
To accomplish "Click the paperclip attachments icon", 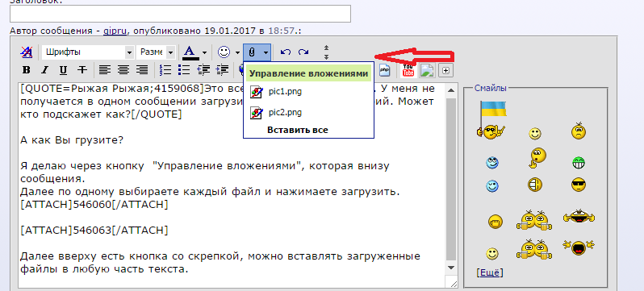I will 252,52.
